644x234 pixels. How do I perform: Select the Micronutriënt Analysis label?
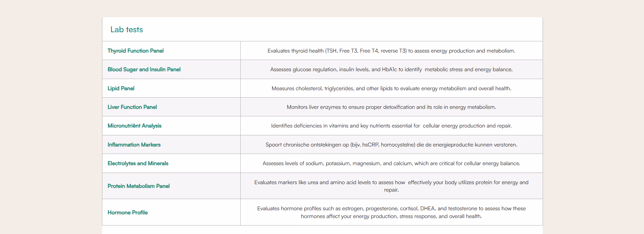pyautogui.click(x=135, y=125)
